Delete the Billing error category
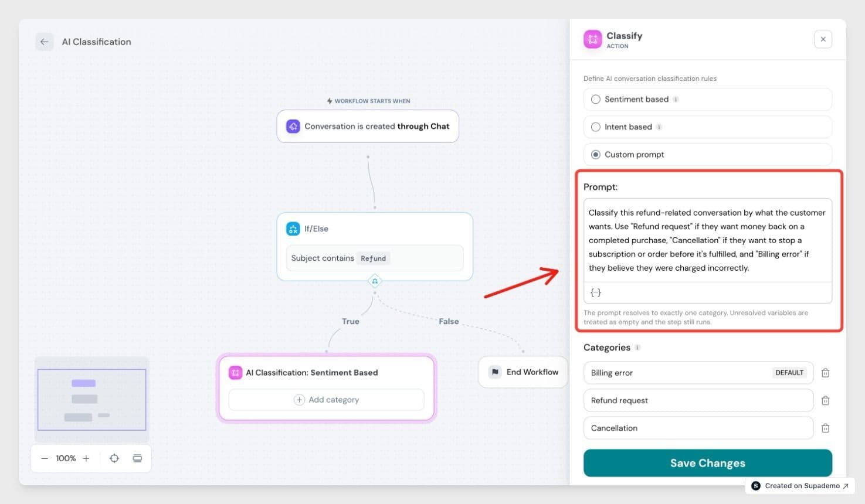The height and width of the screenshot is (504, 865). pyautogui.click(x=825, y=373)
